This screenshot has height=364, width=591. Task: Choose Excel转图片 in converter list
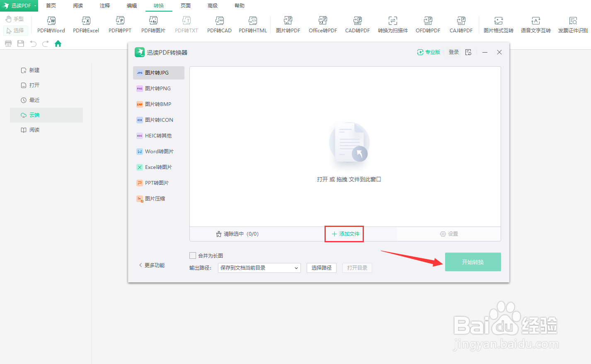tap(159, 167)
